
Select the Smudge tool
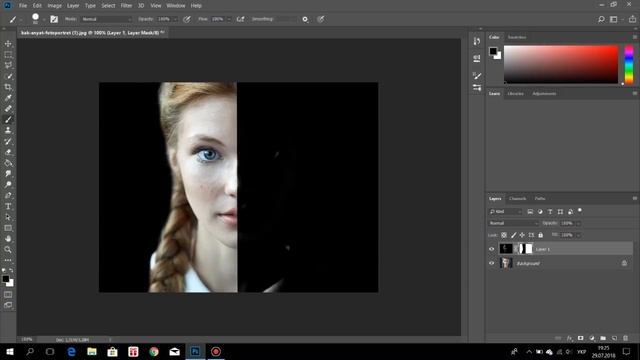(x=8, y=173)
